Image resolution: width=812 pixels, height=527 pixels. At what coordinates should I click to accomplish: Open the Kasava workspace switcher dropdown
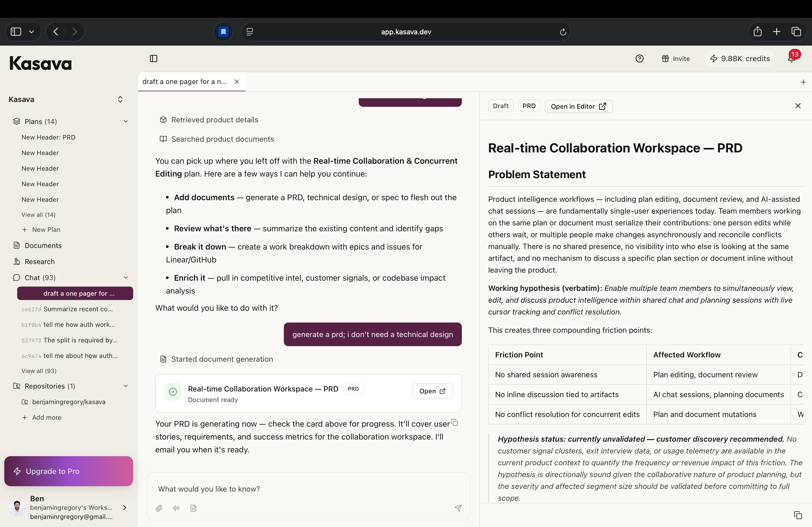120,100
